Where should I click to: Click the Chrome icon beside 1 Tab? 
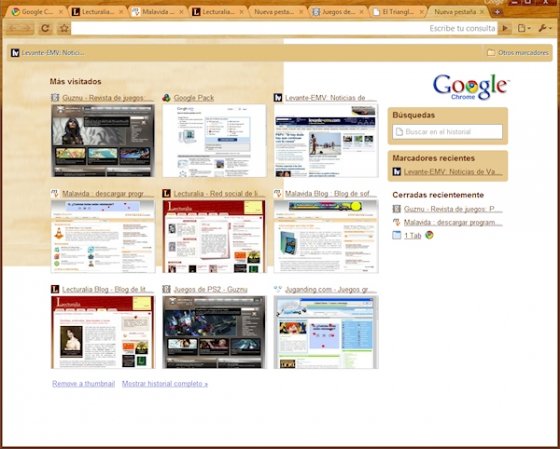click(x=429, y=235)
